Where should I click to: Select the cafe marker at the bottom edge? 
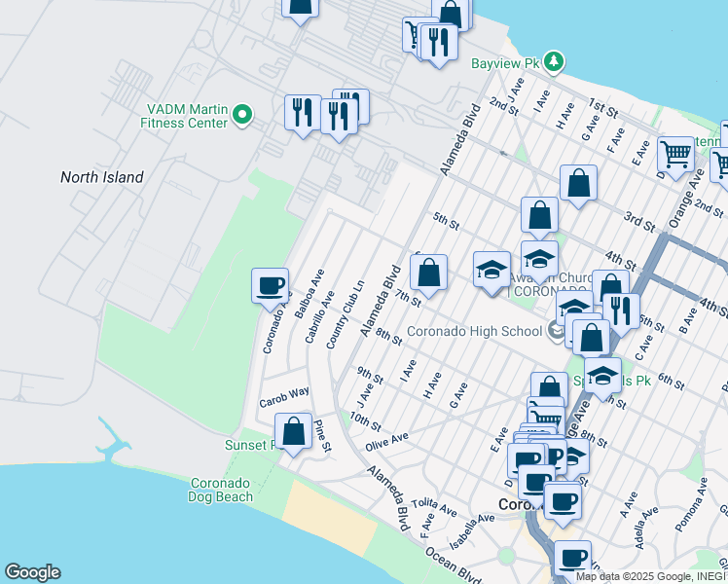[x=573, y=560]
